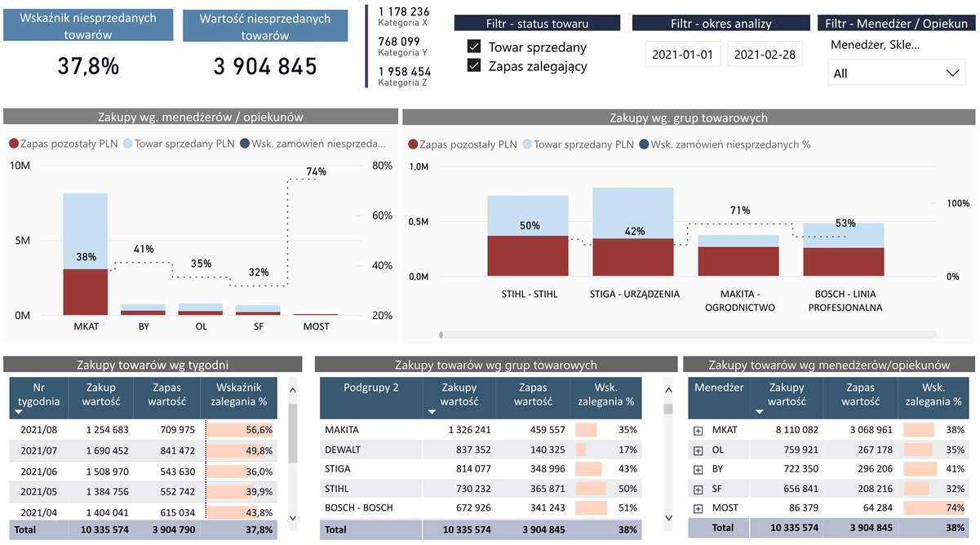Uncheck the Towar sprzedany checkbox
Screen dimensions: 980x545
(474, 47)
